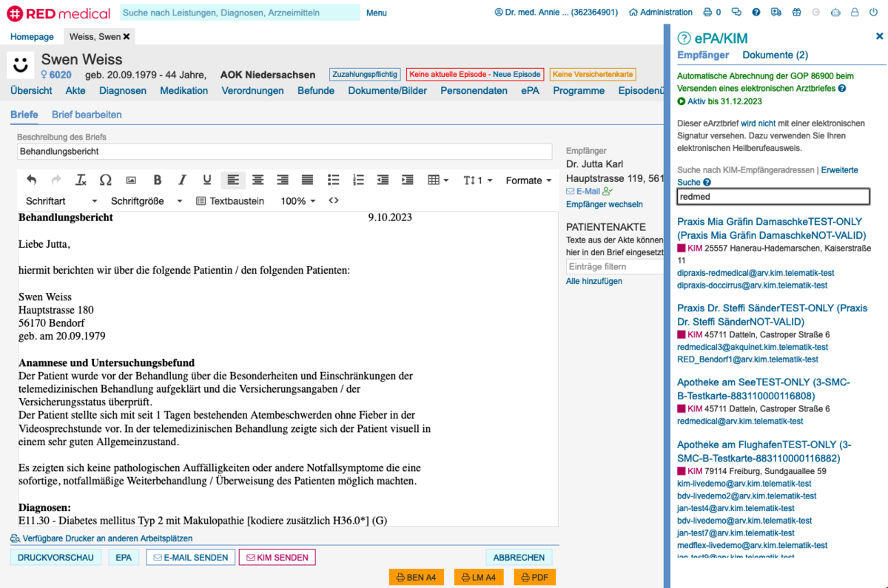Click the E-Mail link under recipient
Screen dimensions: 888x588
click(583, 192)
